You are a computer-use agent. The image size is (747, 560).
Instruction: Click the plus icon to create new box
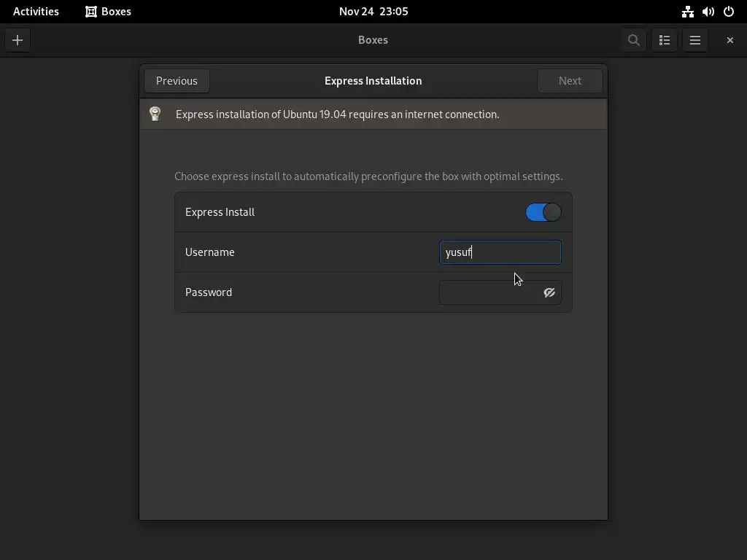pos(18,40)
